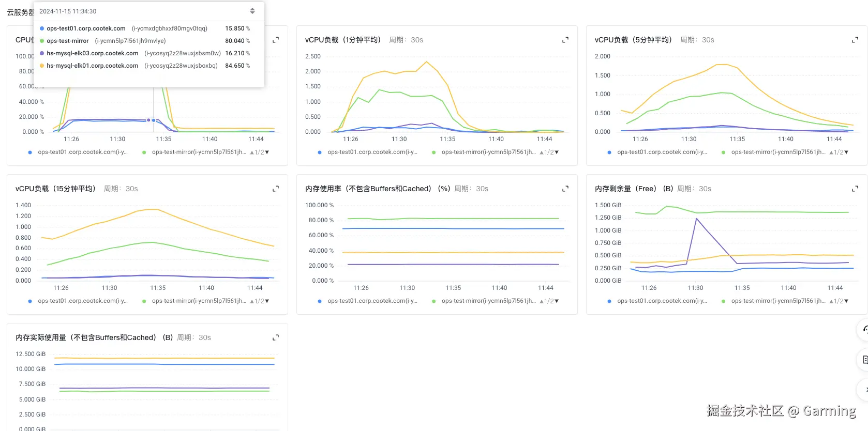Previous legend page arrow in 内存使用率 panel
Viewport: 868px width, 431px height.
pos(542,301)
